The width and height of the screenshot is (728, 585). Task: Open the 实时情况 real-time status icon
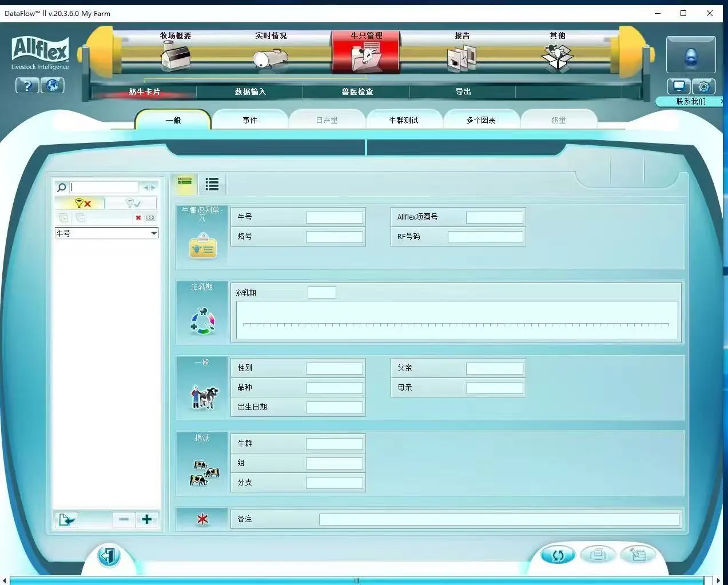tap(270, 58)
